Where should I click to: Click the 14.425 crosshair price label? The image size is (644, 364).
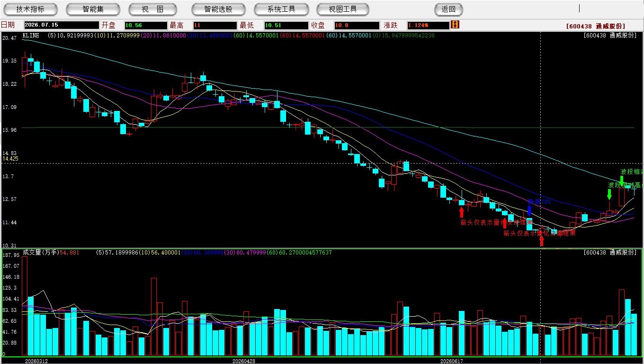point(10,159)
